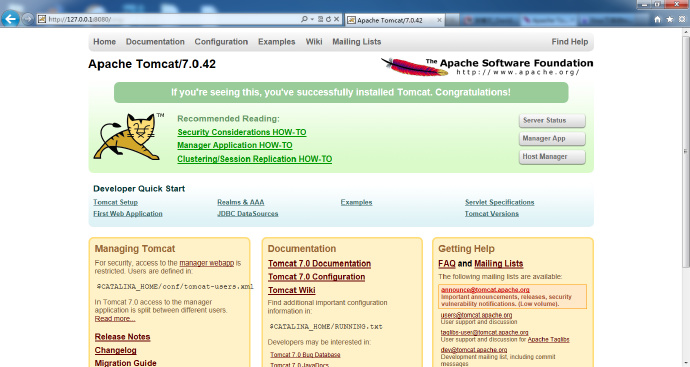The image size is (690, 367).
Task: Click the Apache Tomcat/7.0.42 heading
Action: click(152, 64)
